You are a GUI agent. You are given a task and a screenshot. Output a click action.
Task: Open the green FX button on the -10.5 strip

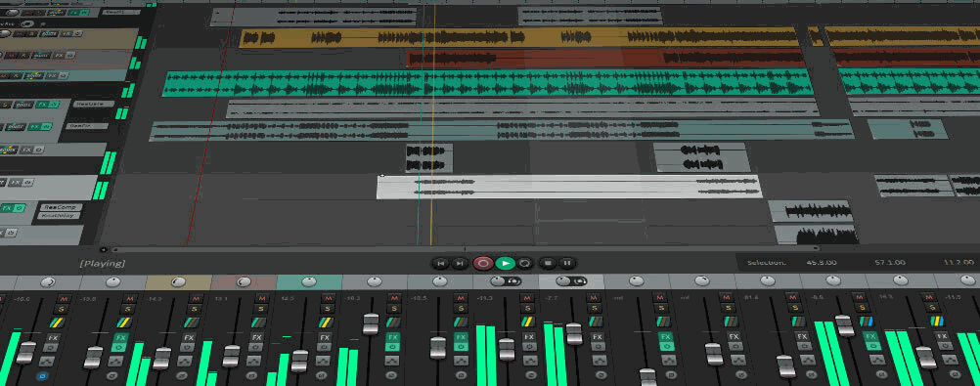click(461, 337)
